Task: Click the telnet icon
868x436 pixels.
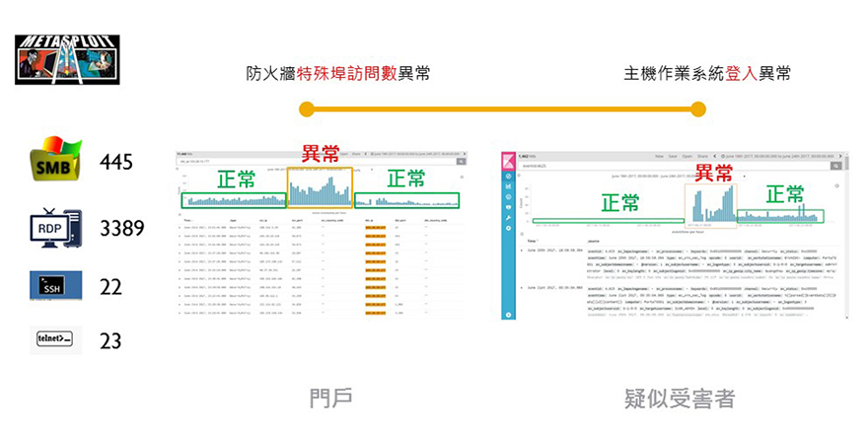Action: tap(55, 340)
